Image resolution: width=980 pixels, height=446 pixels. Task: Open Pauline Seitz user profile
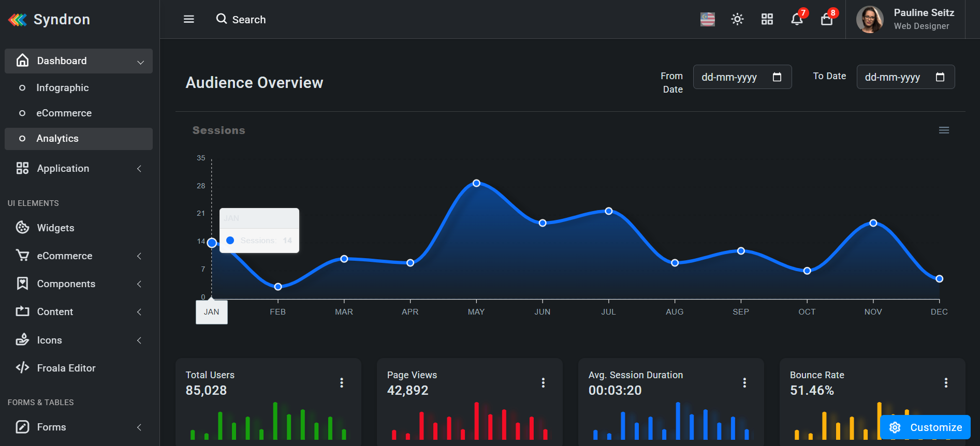tap(905, 19)
